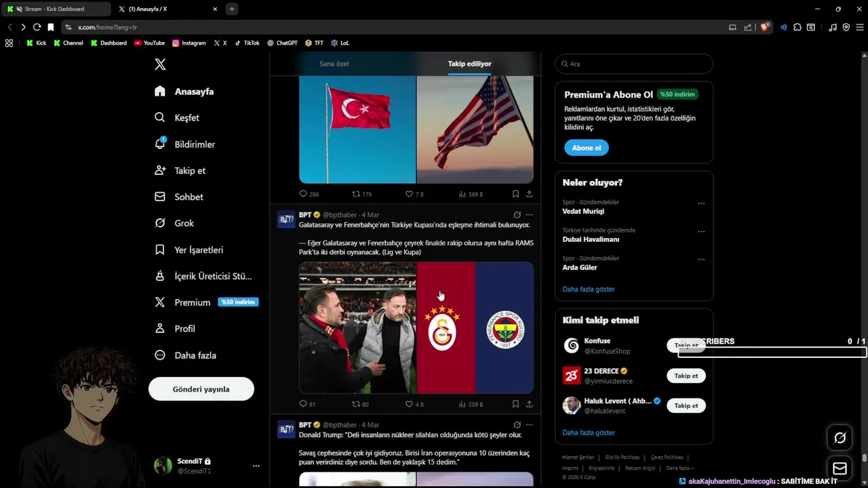Open Premium in the sidebar
868x488 pixels.
pyautogui.click(x=205, y=302)
